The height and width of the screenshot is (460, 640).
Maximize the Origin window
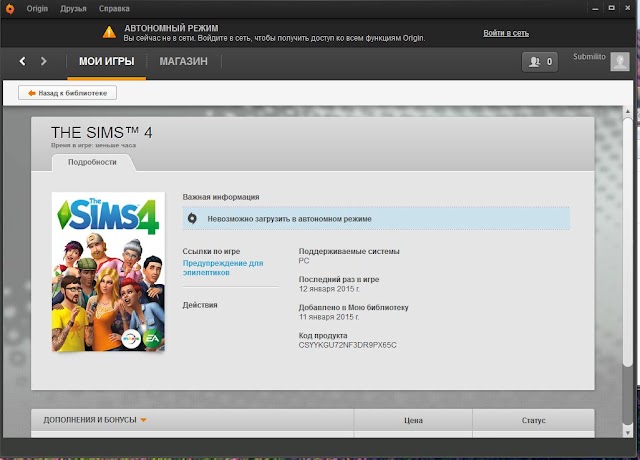point(611,8)
